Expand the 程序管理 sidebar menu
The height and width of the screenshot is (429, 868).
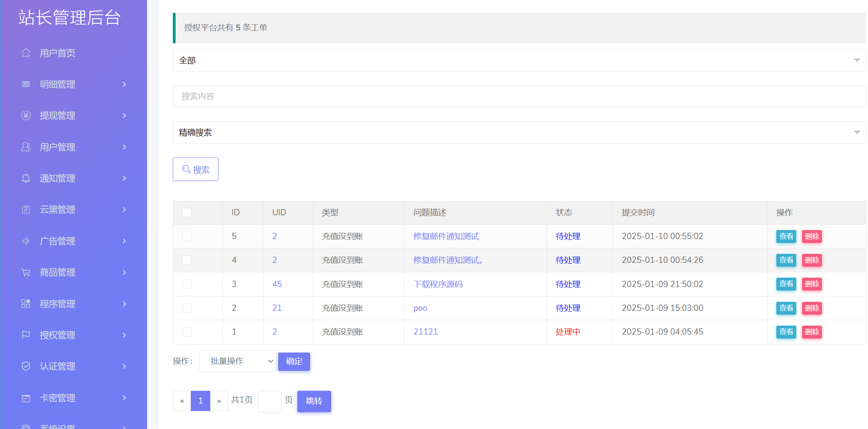[74, 304]
